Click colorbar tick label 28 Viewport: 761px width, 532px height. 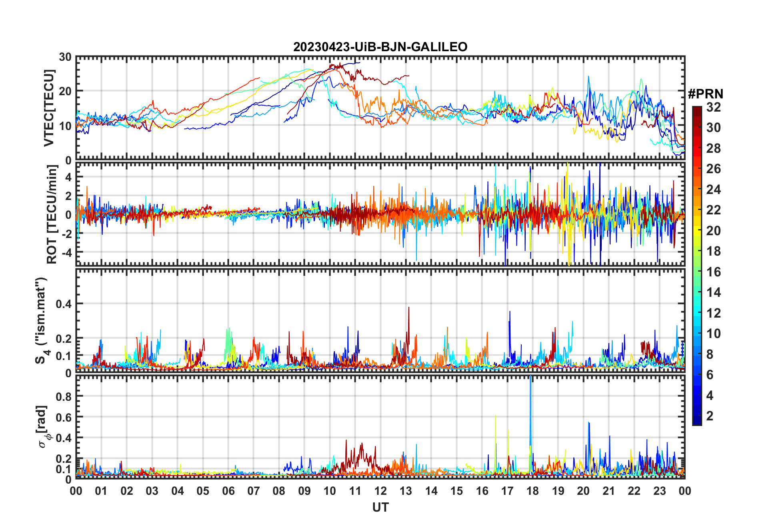coord(713,148)
